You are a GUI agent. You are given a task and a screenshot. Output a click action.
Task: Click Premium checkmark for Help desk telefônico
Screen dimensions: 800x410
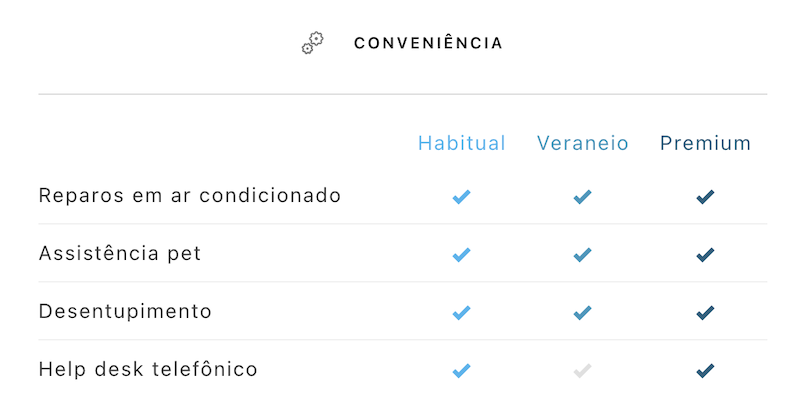click(x=705, y=371)
